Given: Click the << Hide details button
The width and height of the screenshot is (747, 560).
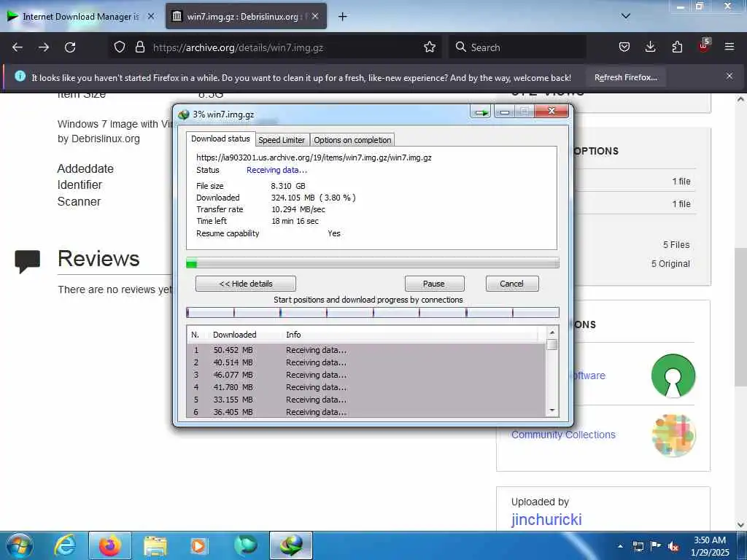Looking at the screenshot, I should (245, 284).
